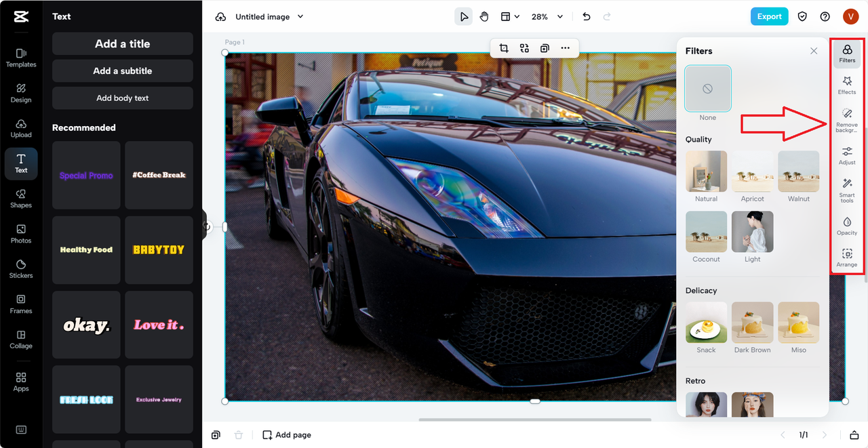The height and width of the screenshot is (448, 868).
Task: Click the shield privacy icon
Action: [802, 16]
